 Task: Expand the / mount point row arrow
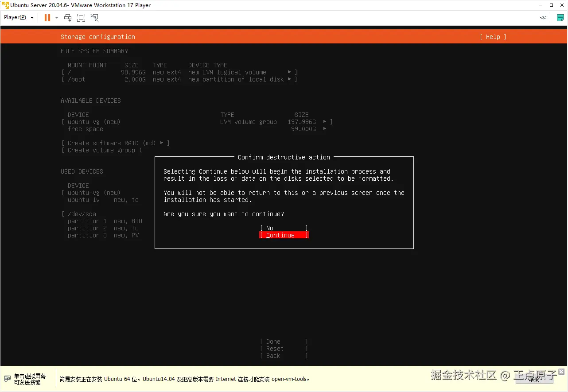[x=289, y=72]
